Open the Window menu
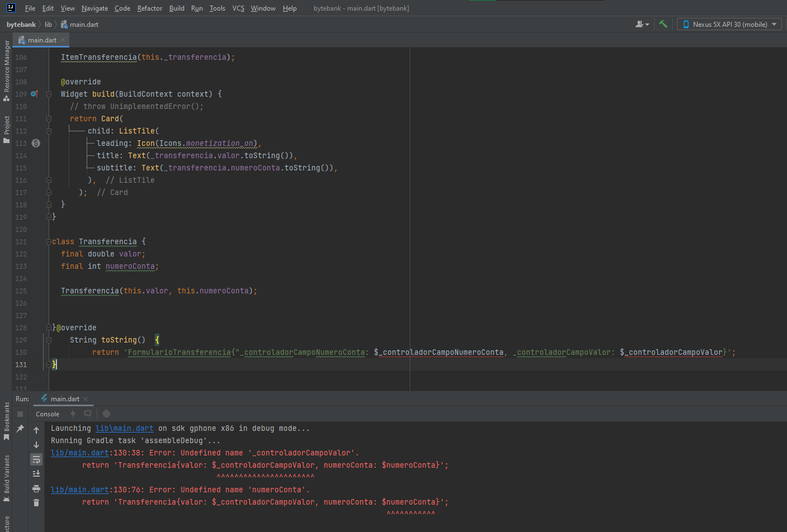787x532 pixels. [x=263, y=8]
